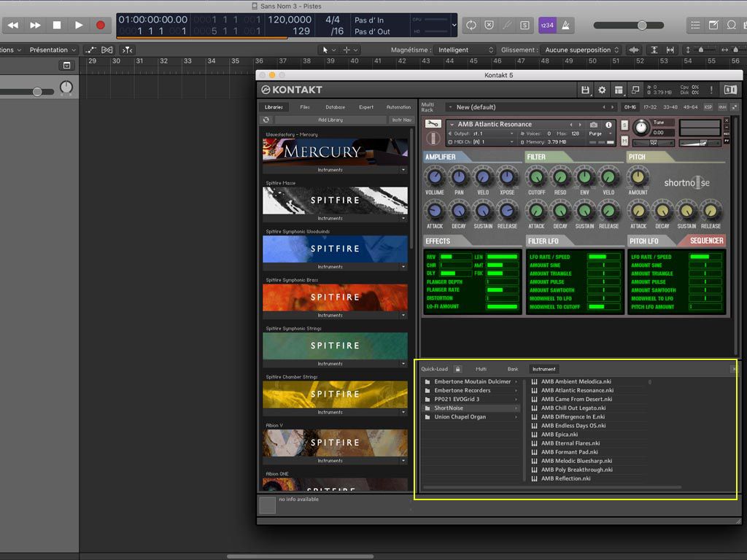Select the 33-48 multi rack page

coord(670,107)
